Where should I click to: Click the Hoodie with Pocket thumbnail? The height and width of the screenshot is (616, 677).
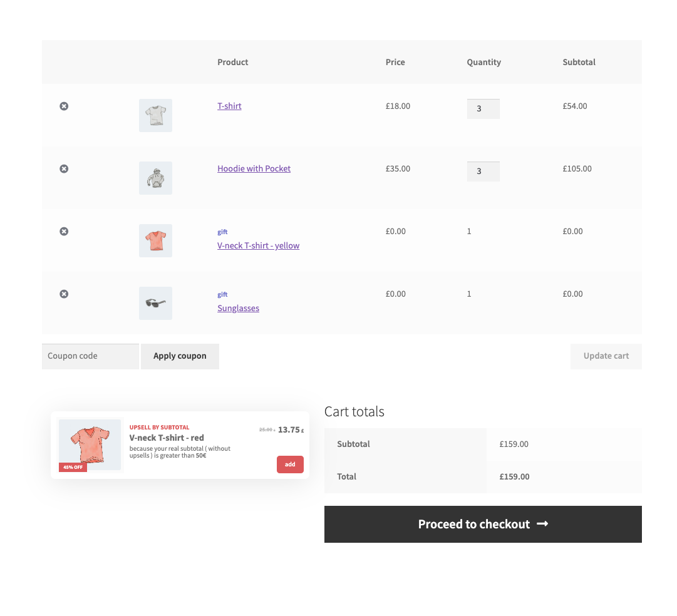[155, 178]
